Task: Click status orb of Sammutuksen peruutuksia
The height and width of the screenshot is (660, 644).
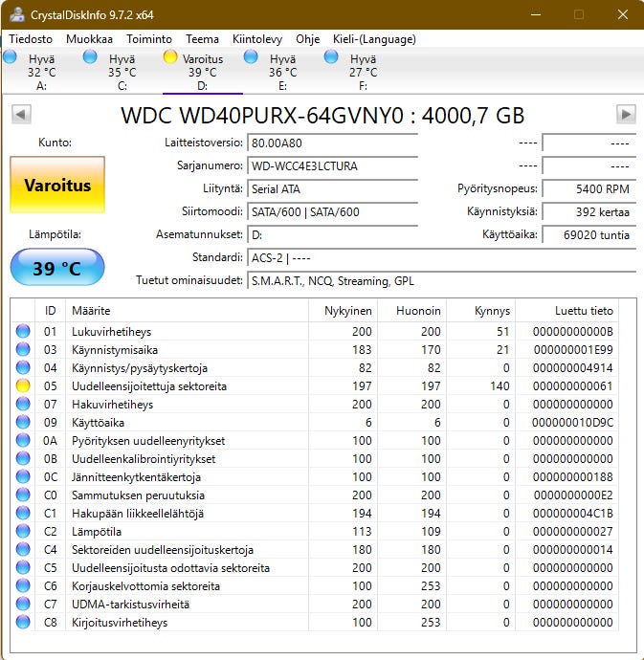Action: (23, 495)
